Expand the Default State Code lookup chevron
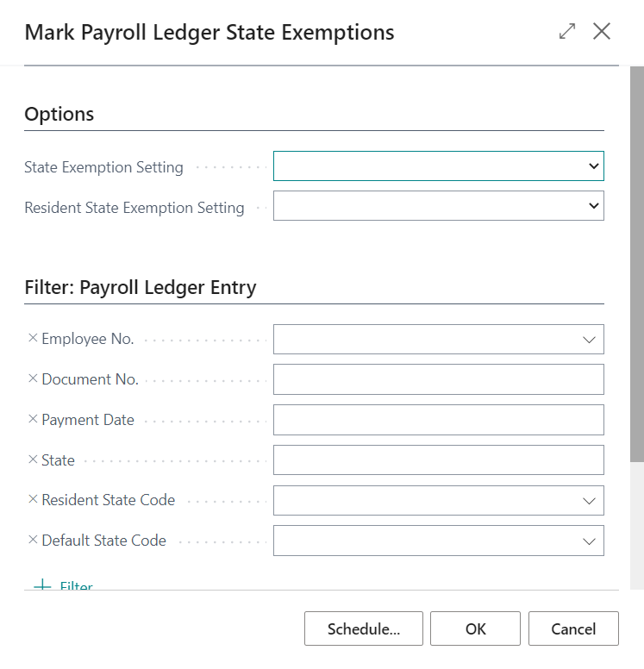The width and height of the screenshot is (644, 669). tap(589, 541)
